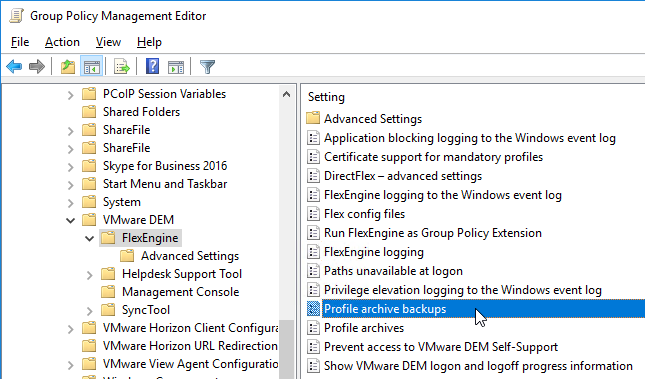645x379 pixels.
Task: Click the tree pane scroll up arrow
Action: [287, 94]
